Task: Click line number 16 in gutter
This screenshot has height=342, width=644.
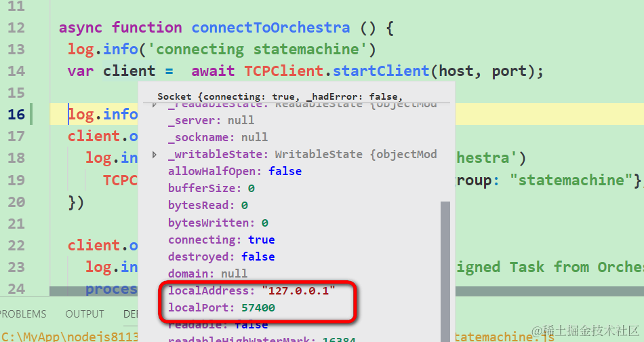Action: coord(16,114)
